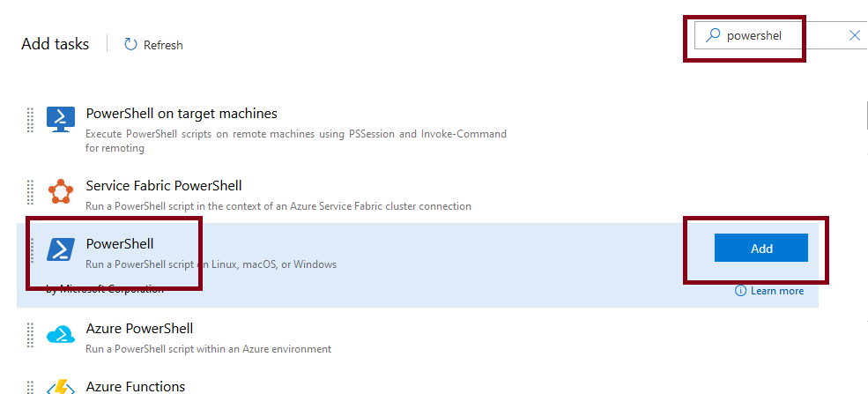Click the search magnifier icon
This screenshot has width=868, height=394.
pos(712,35)
